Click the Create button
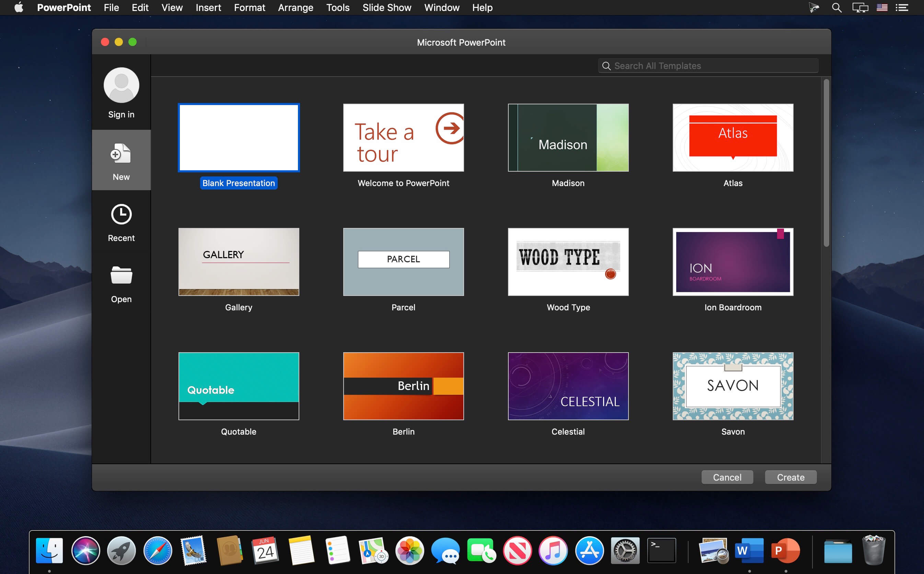924x574 pixels. coord(791,477)
